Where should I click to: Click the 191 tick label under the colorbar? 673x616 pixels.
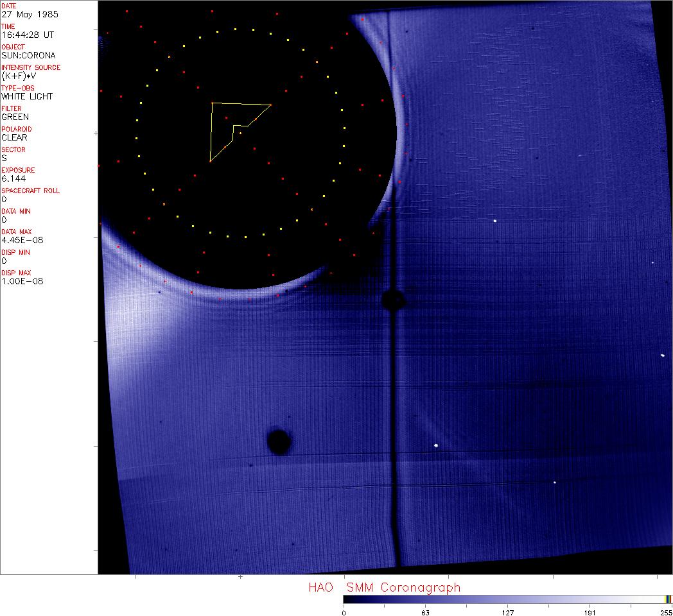tap(590, 612)
